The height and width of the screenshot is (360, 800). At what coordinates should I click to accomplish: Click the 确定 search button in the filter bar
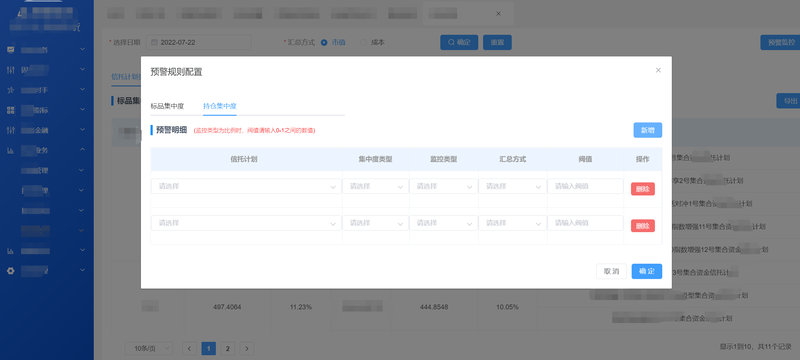click(459, 42)
